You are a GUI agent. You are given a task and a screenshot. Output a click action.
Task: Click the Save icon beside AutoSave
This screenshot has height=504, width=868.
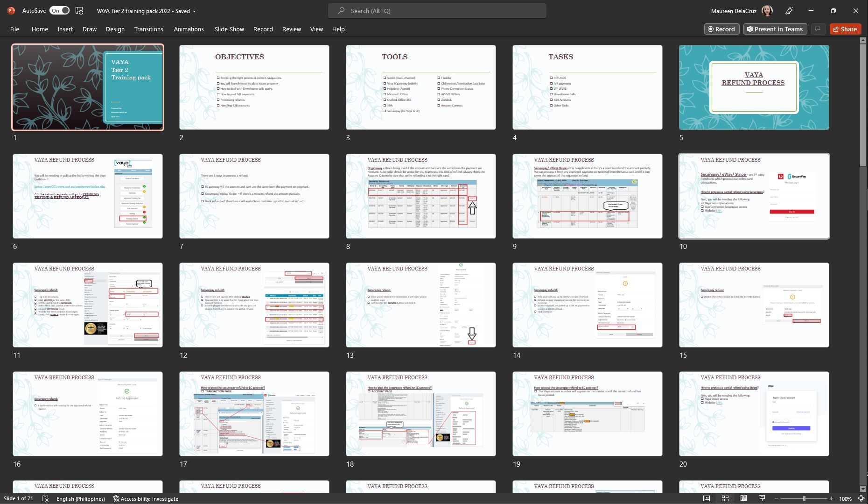pyautogui.click(x=79, y=10)
